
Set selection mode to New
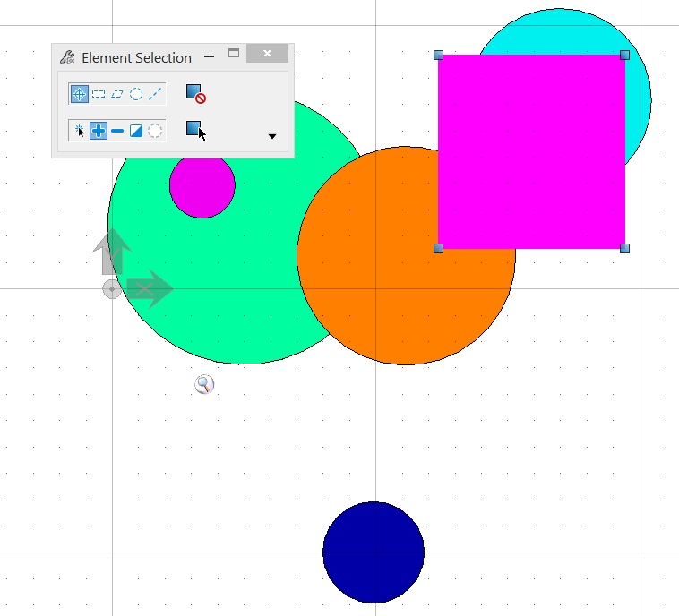click(79, 131)
